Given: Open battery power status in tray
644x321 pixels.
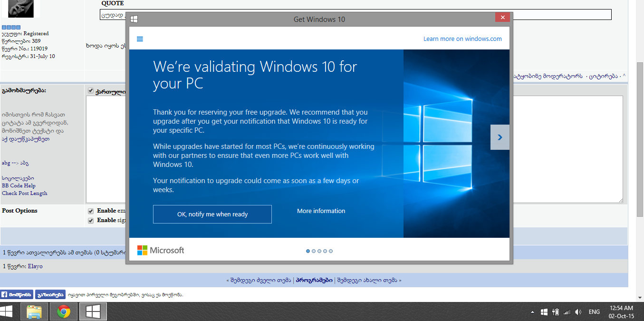Looking at the screenshot, I should 556,312.
